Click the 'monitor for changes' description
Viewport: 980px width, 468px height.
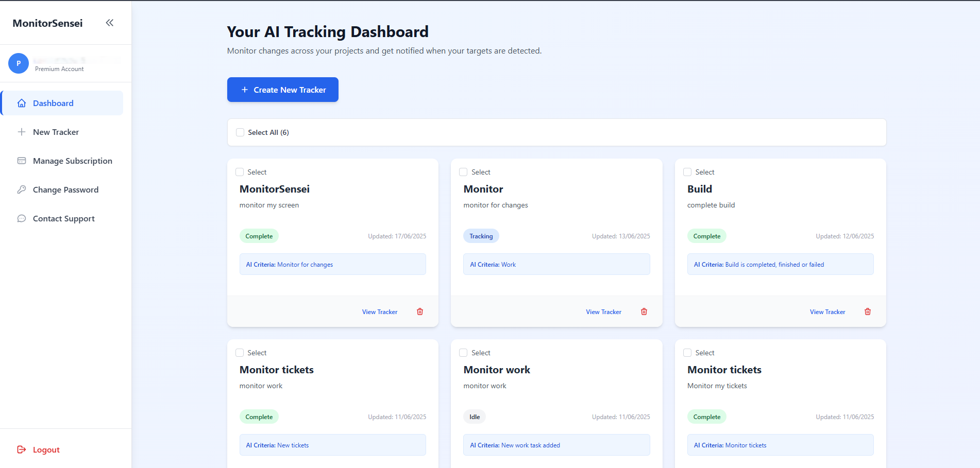[x=496, y=205]
